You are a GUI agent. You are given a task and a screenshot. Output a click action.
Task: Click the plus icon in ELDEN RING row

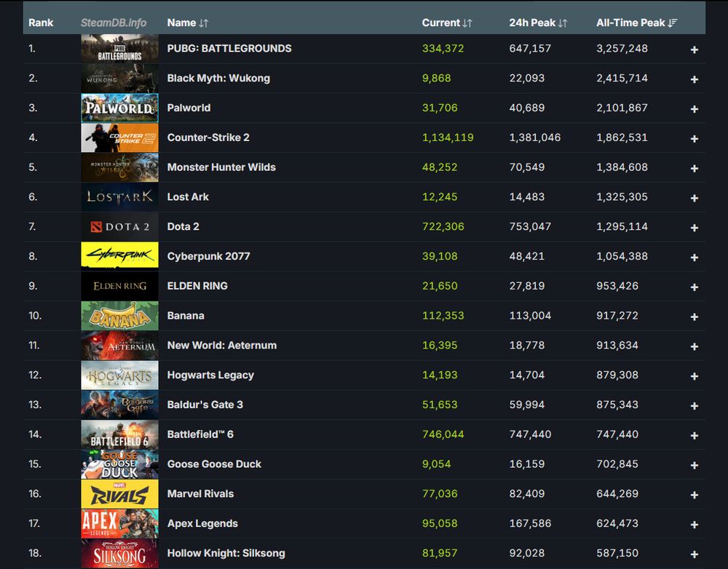(x=694, y=287)
